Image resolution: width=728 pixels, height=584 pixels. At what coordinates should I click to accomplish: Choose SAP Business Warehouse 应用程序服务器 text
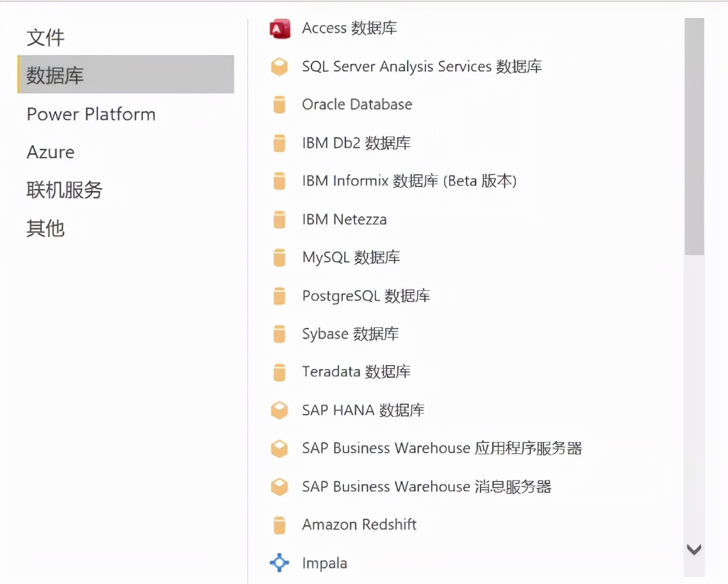pyautogui.click(x=442, y=448)
